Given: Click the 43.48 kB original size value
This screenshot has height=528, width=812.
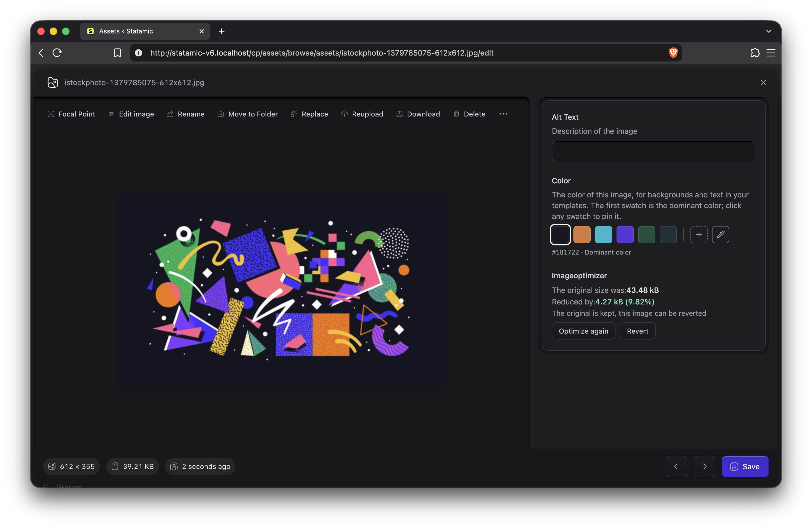Looking at the screenshot, I should (x=642, y=290).
